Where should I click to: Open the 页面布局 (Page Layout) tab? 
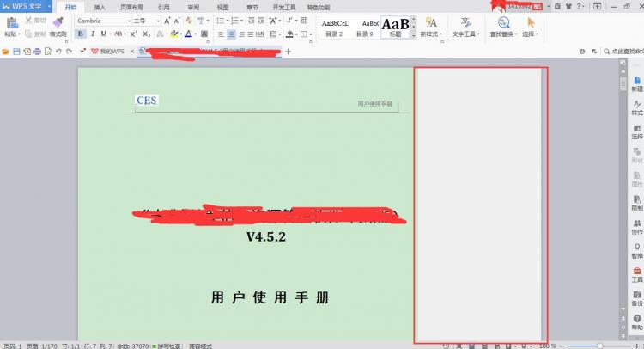[x=132, y=7]
